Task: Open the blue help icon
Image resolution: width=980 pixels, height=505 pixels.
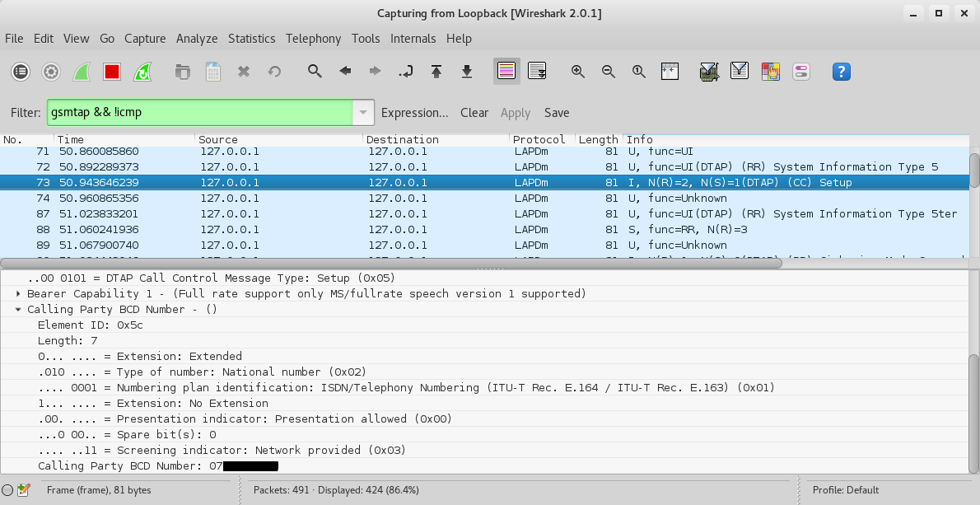Action: click(842, 71)
